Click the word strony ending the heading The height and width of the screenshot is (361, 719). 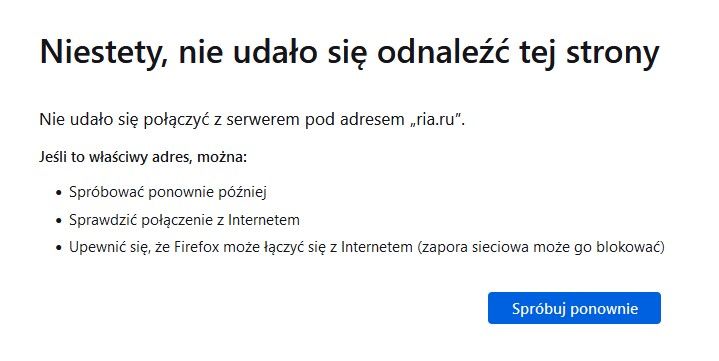point(613,54)
